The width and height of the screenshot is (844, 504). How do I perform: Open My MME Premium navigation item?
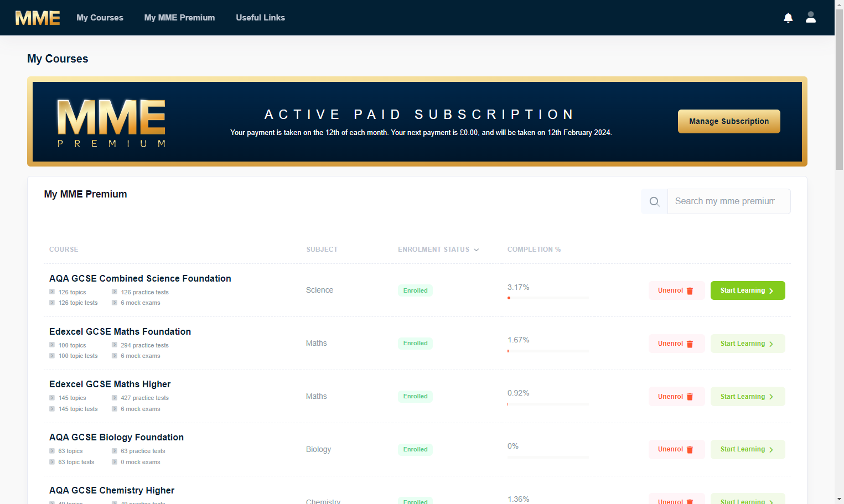179,18
